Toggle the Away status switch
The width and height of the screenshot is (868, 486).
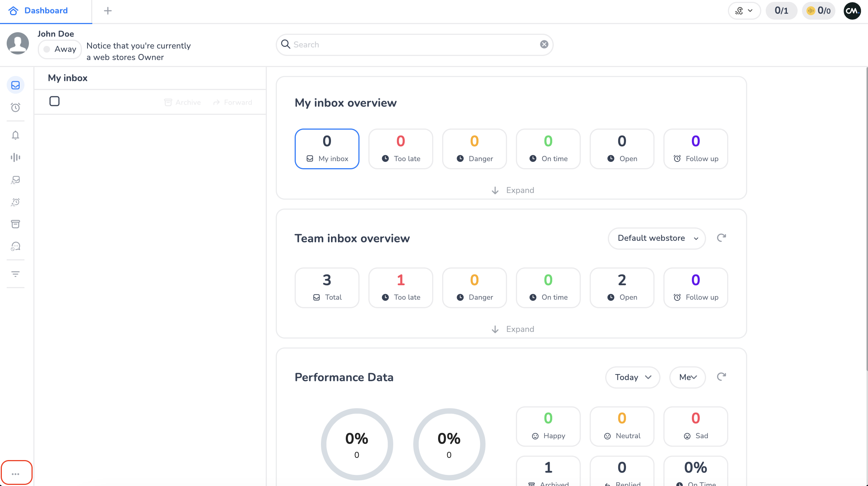60,49
